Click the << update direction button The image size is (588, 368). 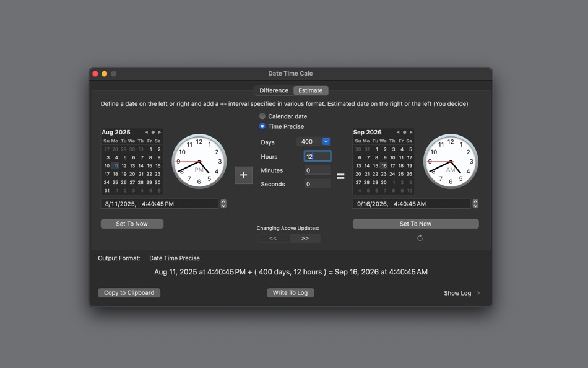(x=273, y=238)
